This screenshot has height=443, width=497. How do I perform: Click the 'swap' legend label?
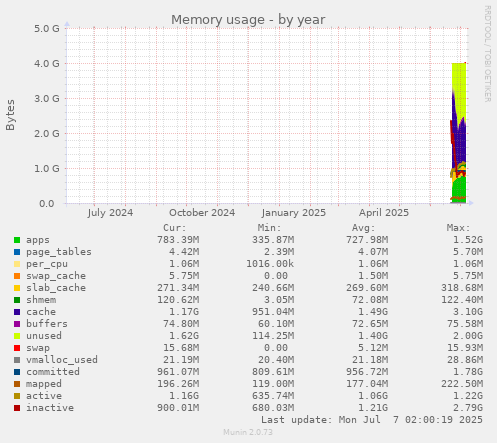point(38,348)
